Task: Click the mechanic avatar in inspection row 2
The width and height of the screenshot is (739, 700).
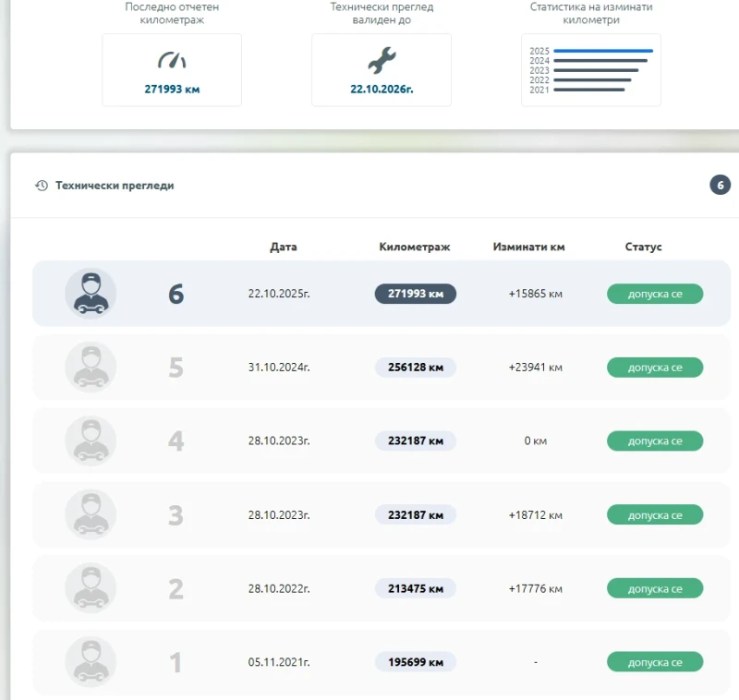Action: tap(91, 589)
